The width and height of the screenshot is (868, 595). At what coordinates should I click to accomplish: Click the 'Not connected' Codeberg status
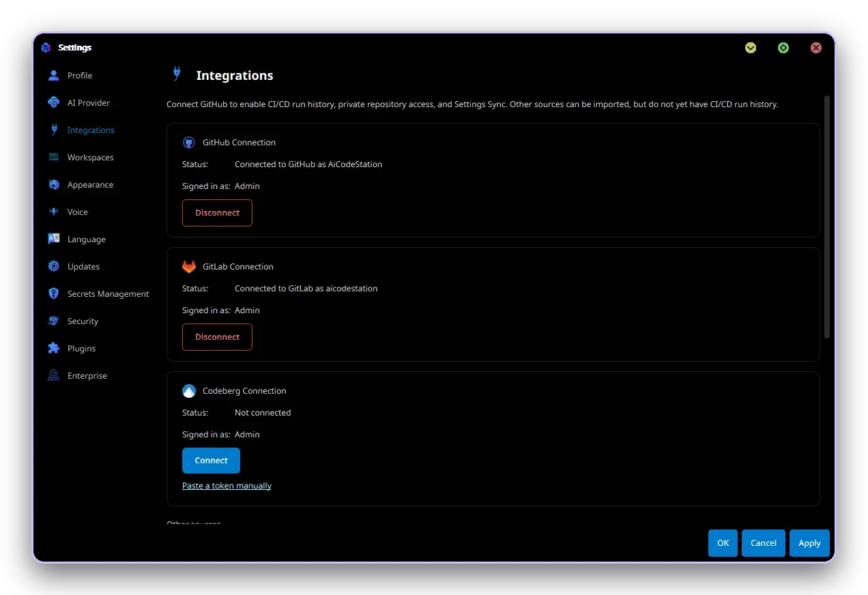(x=263, y=413)
